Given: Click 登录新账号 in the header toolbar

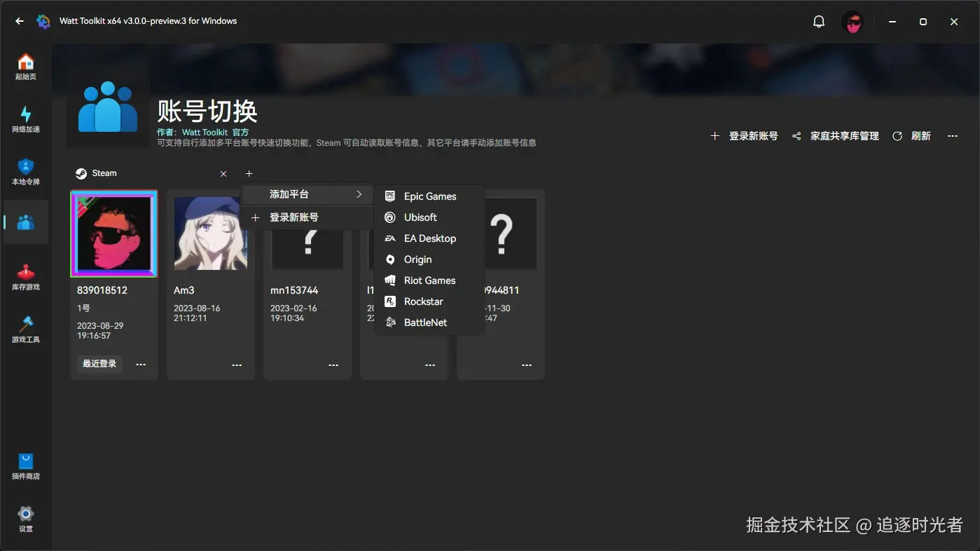Looking at the screenshot, I should [744, 136].
